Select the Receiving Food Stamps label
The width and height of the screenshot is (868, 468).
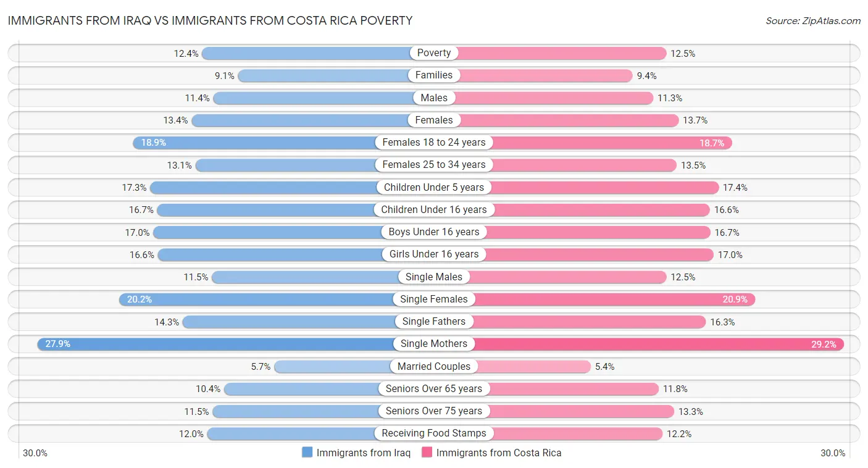pos(434,433)
